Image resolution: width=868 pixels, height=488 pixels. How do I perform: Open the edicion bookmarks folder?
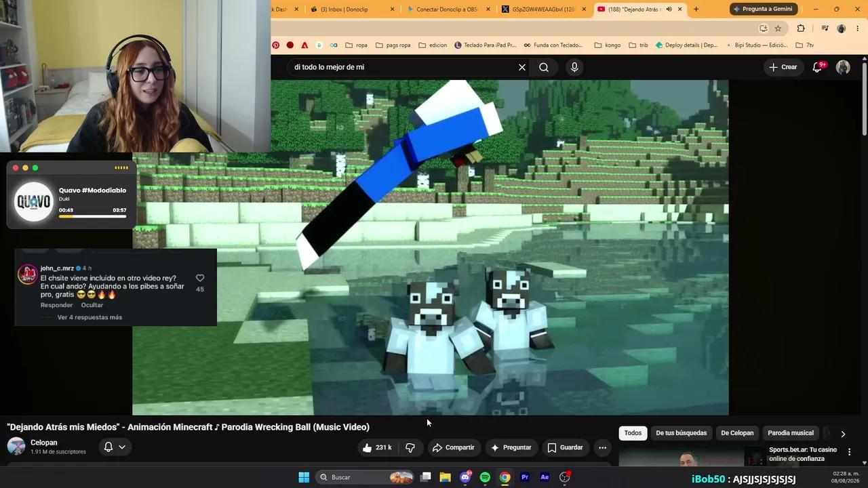pyautogui.click(x=433, y=45)
